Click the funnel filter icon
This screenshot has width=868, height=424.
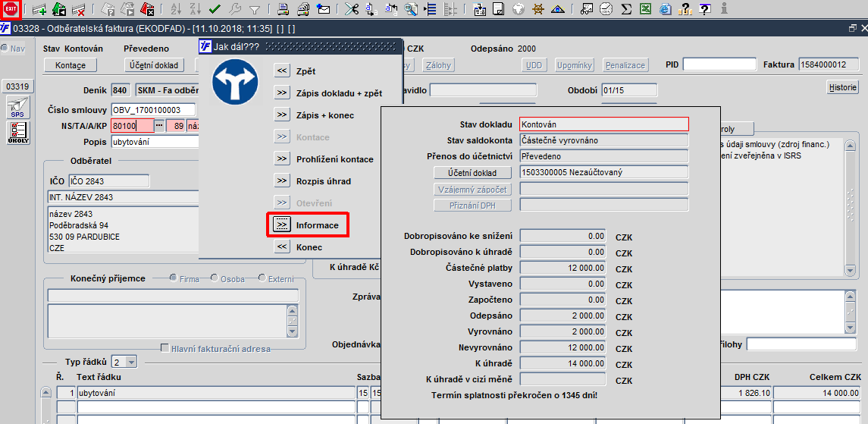click(x=255, y=9)
